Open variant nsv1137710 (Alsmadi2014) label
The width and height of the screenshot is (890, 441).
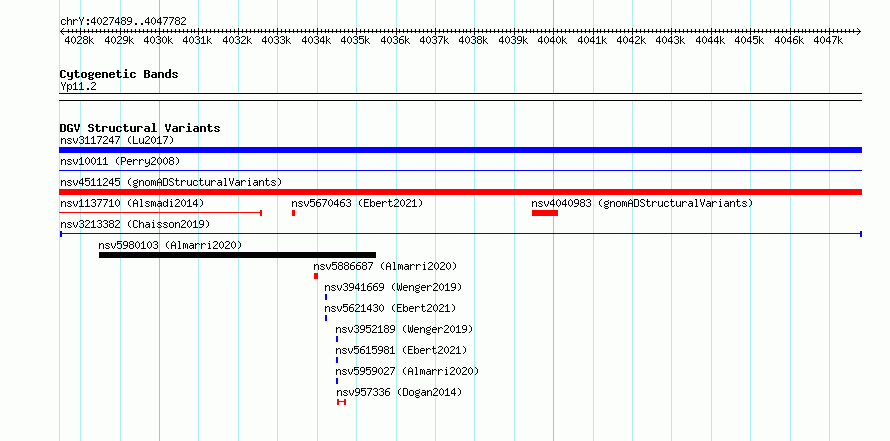pos(132,203)
